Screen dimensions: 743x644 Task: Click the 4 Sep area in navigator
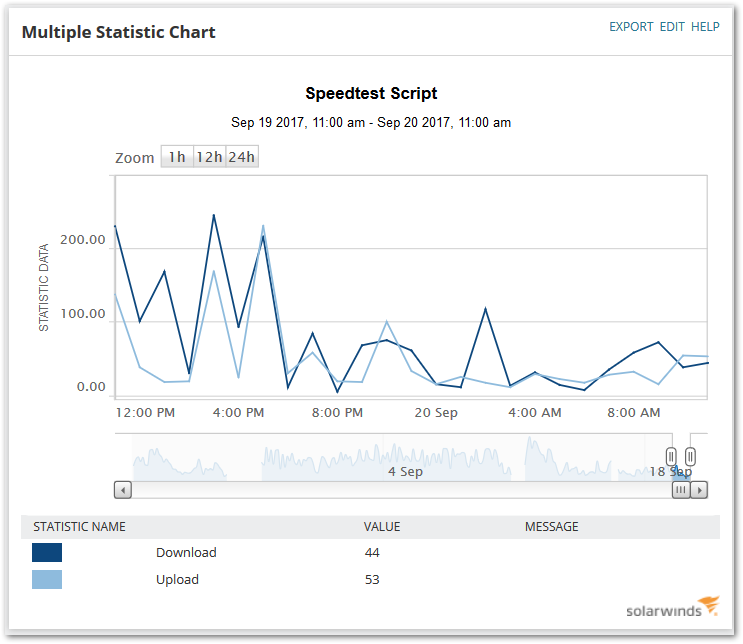coord(405,472)
